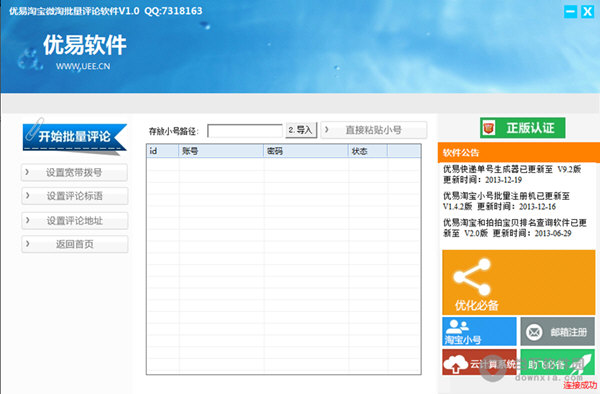Image resolution: width=600 pixels, height=394 pixels.
Task: Click the id column header
Action: click(163, 151)
